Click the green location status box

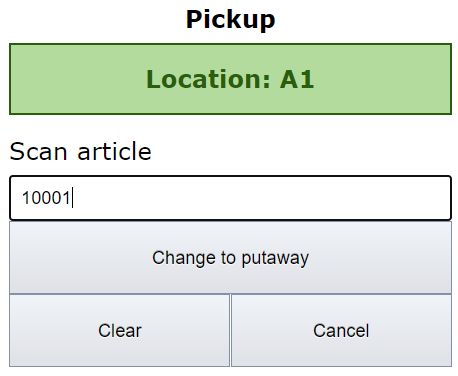click(230, 79)
